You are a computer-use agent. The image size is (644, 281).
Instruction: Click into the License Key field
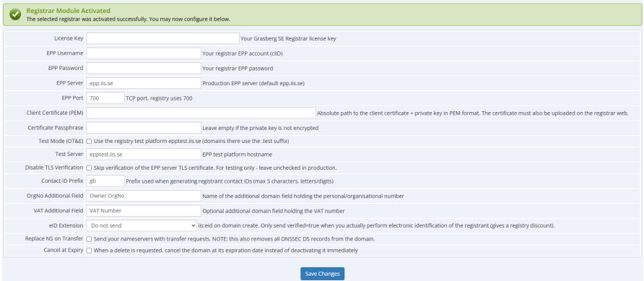tap(162, 38)
